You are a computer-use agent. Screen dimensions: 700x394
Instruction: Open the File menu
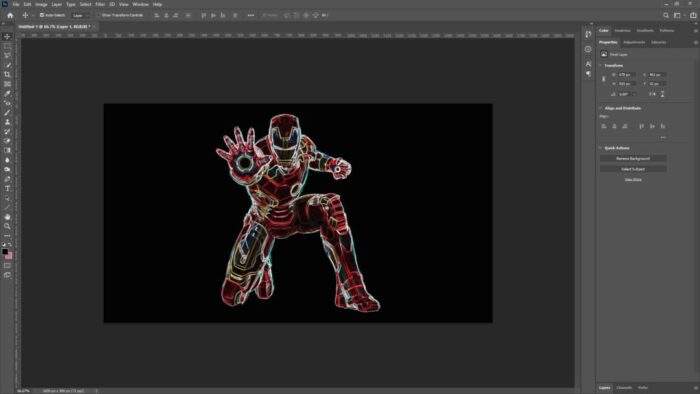point(16,4)
